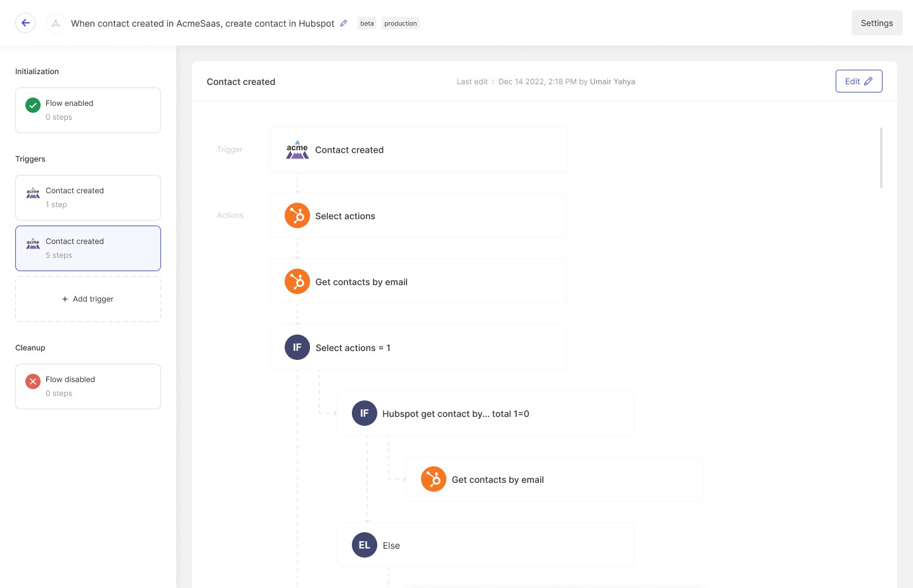Click the flow title text
913x588 pixels.
202,23
